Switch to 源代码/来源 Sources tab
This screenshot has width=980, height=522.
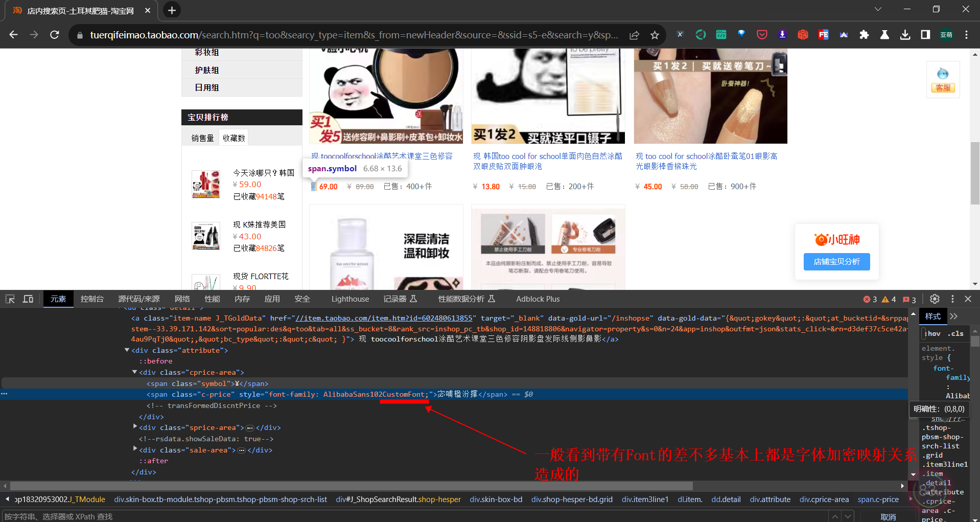(139, 299)
